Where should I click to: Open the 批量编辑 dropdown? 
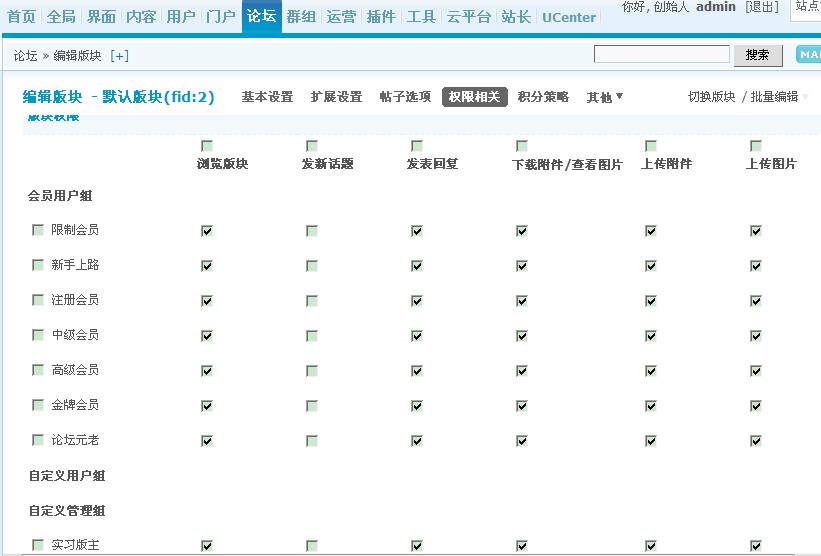(x=779, y=97)
